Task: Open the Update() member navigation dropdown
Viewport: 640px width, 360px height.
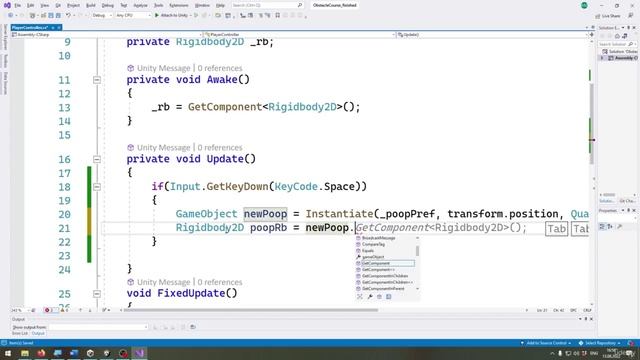Action: (492, 35)
